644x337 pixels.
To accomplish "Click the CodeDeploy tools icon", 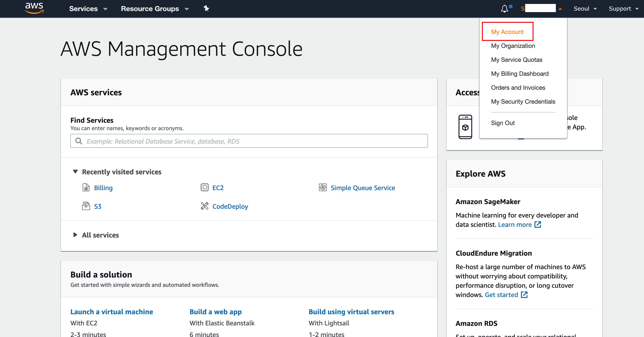I will coord(204,206).
